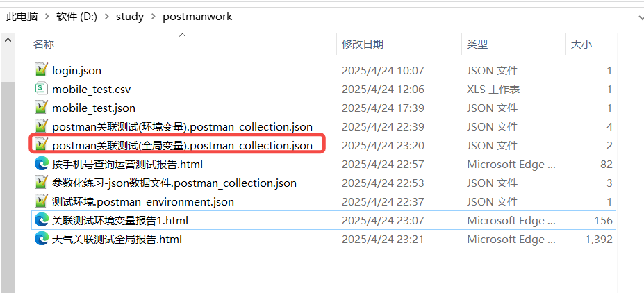This screenshot has width=644, height=293.
Task: Click Edge icon of 关联测试环境变量报告1.html
Action: coord(41,220)
